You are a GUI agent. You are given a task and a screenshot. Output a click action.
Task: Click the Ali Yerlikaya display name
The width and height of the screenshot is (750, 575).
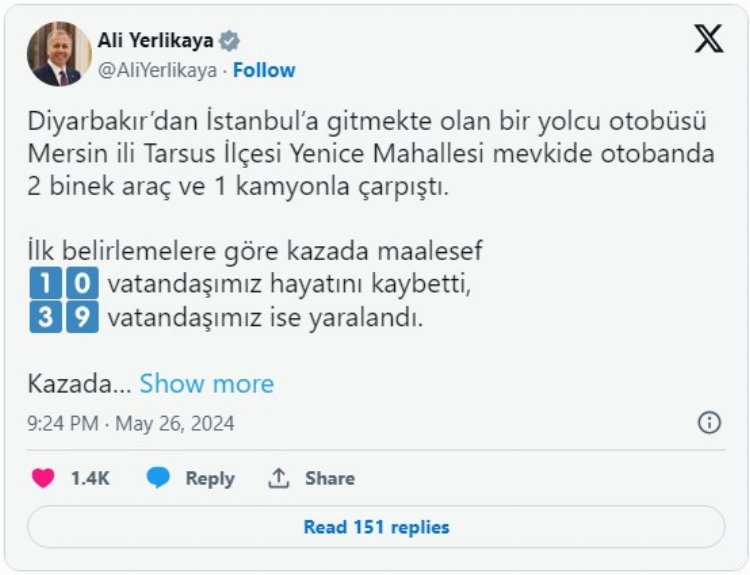click(x=155, y=40)
